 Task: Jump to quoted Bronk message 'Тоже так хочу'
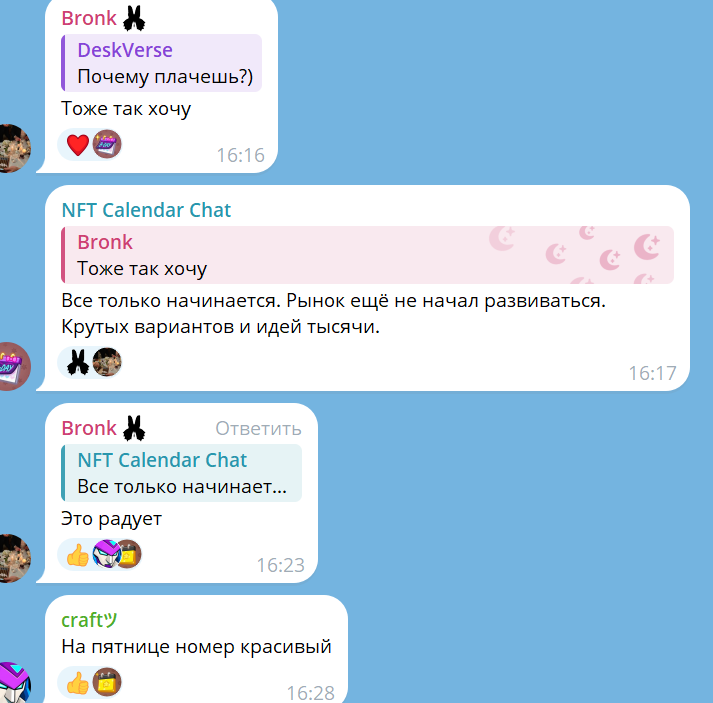[x=367, y=255]
